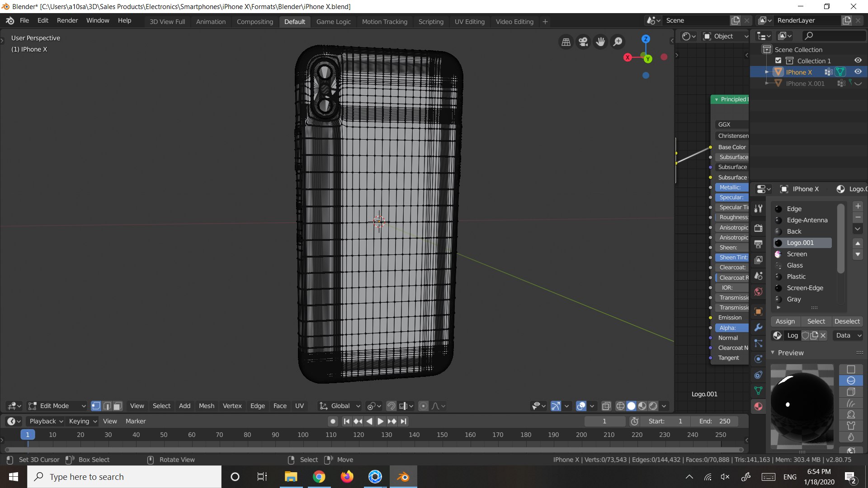Open the Mesh menu in viewport header

(207, 406)
